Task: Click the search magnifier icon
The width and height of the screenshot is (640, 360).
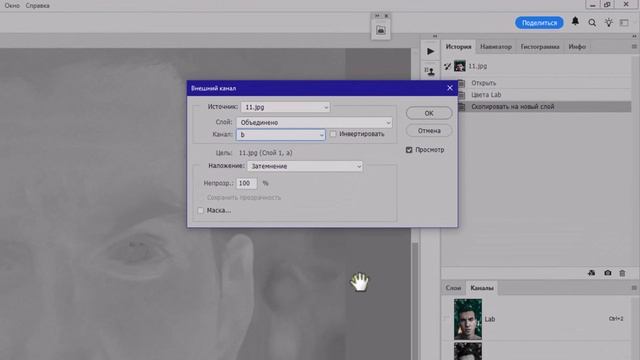Action: 592,23
